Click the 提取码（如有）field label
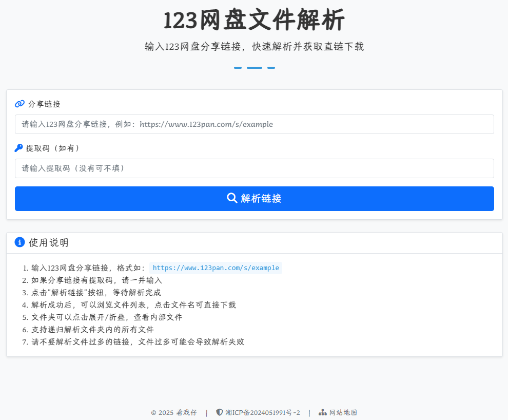Screen dimensions: 508x420 [x=53, y=148]
